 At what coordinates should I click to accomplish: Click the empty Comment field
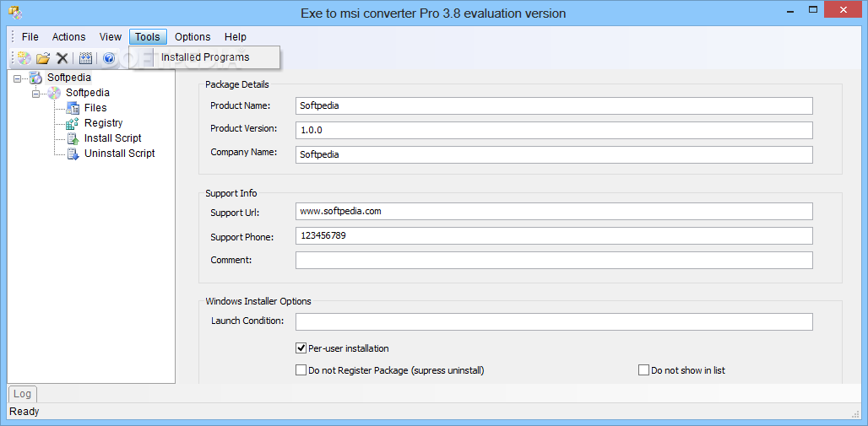(554, 260)
